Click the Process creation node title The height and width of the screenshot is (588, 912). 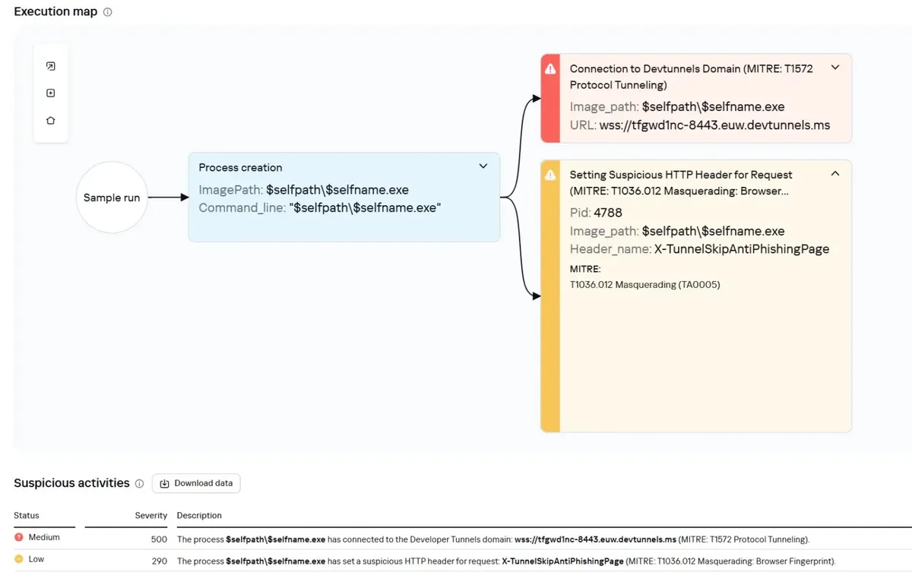pyautogui.click(x=240, y=167)
